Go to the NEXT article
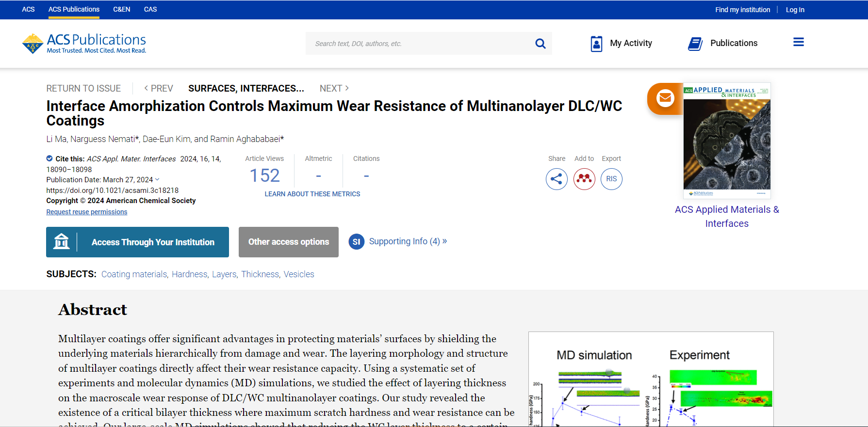 (x=334, y=88)
